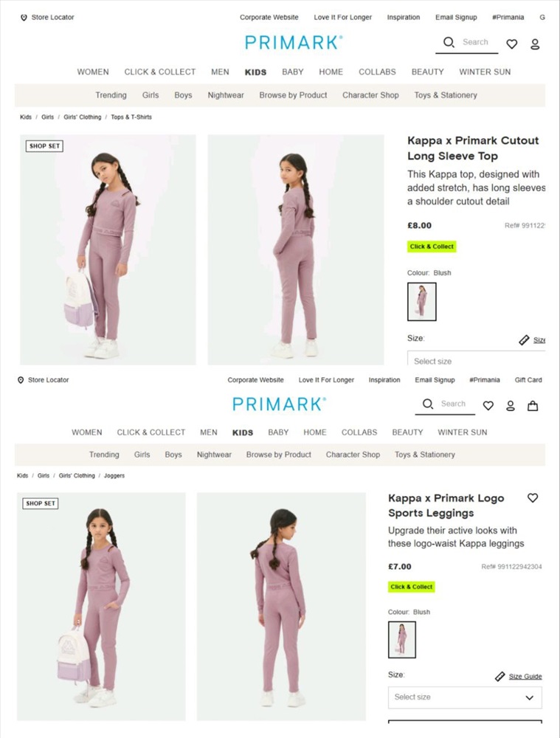
Task: Add Logo Sports Leggings to wishlist heart
Action: click(x=532, y=497)
